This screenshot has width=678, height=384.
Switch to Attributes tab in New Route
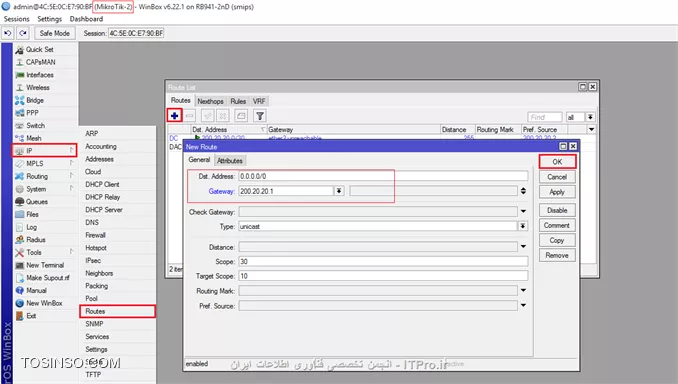230,160
